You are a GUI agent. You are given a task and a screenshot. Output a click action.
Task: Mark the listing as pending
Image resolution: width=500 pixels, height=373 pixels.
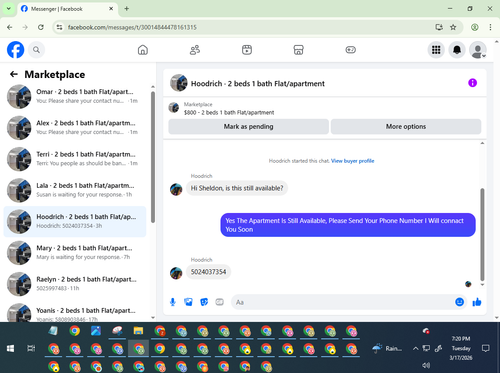pos(248,126)
